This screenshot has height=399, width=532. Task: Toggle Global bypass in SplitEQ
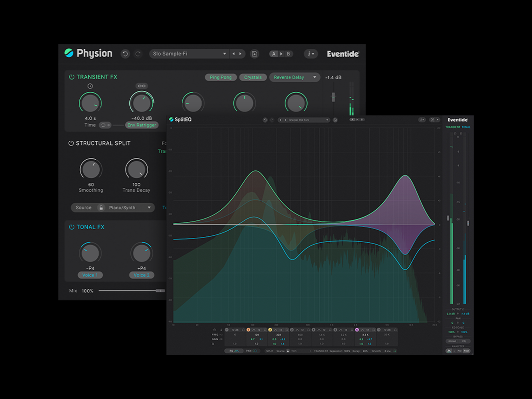pyautogui.click(x=452, y=341)
